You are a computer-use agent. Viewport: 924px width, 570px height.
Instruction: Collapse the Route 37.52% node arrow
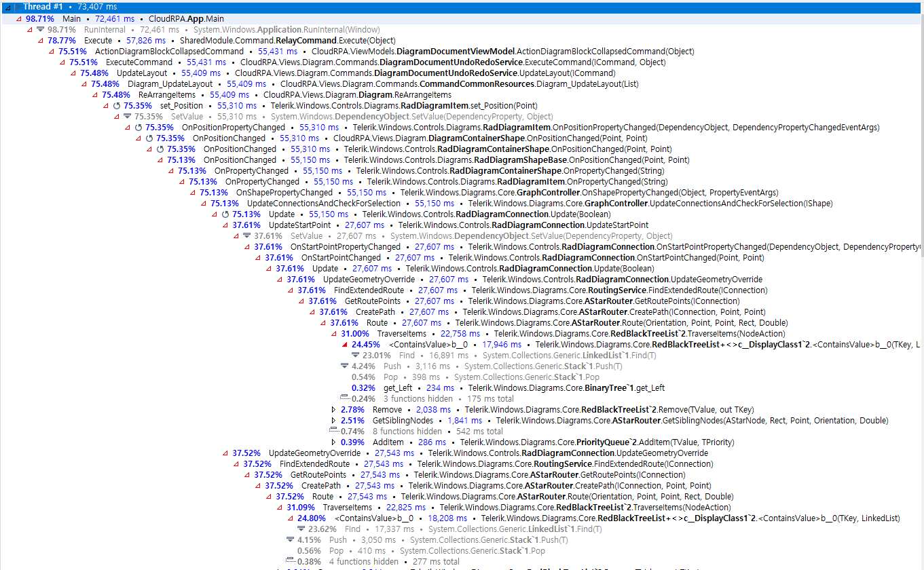click(x=269, y=496)
